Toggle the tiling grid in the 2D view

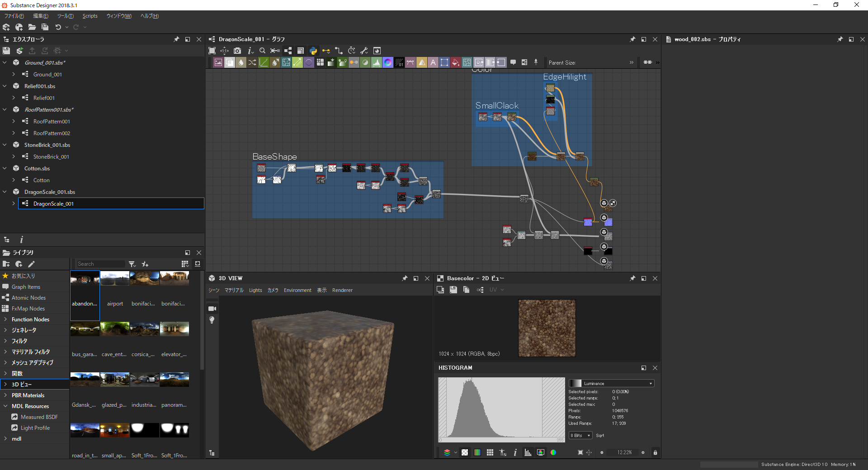click(490, 452)
